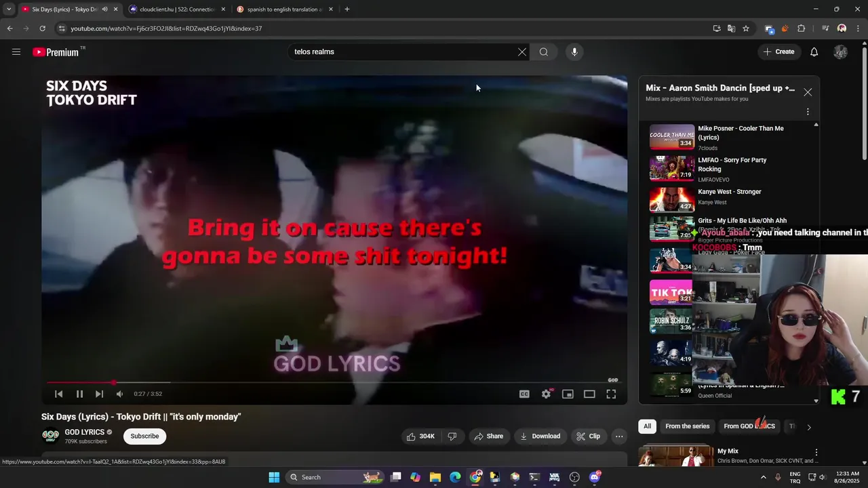
Task: Mute the Six Days tab audio icon
Action: (x=104, y=9)
